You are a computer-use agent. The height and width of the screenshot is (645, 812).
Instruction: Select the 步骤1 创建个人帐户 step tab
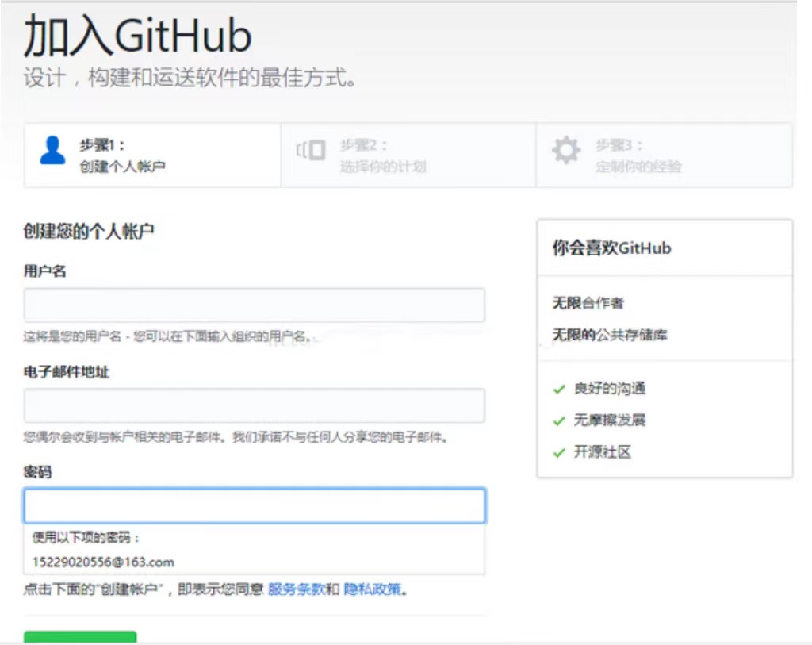pos(152,155)
